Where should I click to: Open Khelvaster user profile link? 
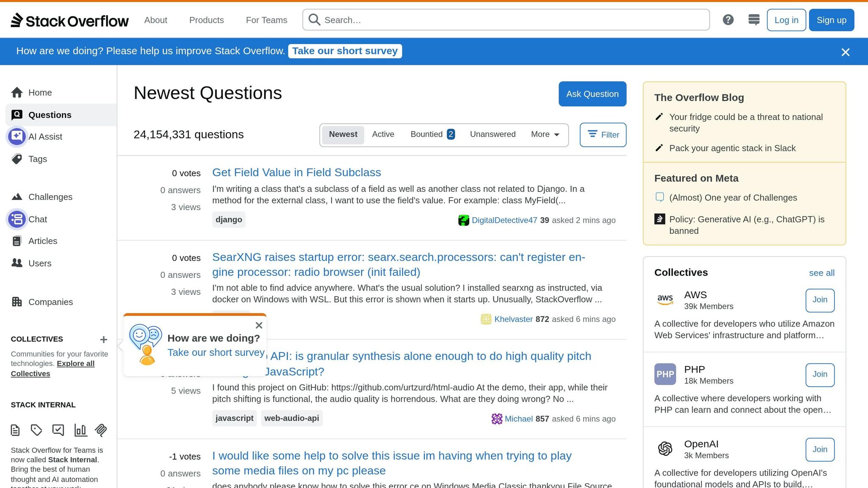click(x=514, y=319)
